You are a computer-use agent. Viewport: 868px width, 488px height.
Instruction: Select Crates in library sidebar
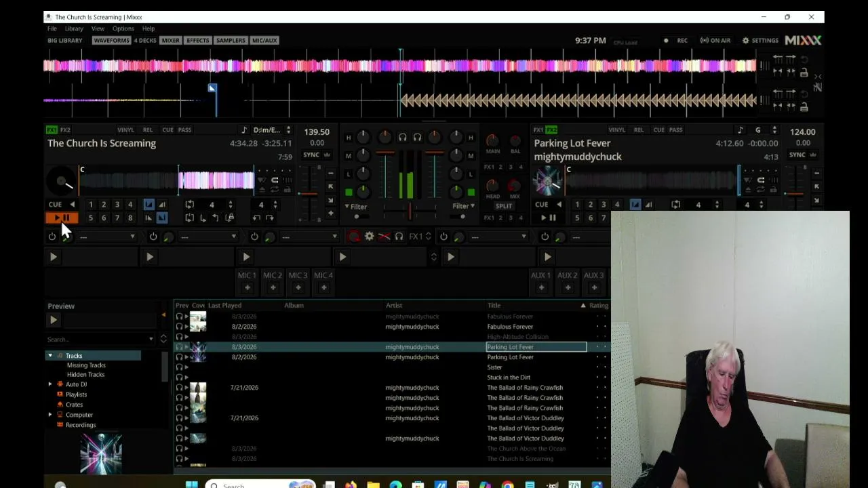74,405
